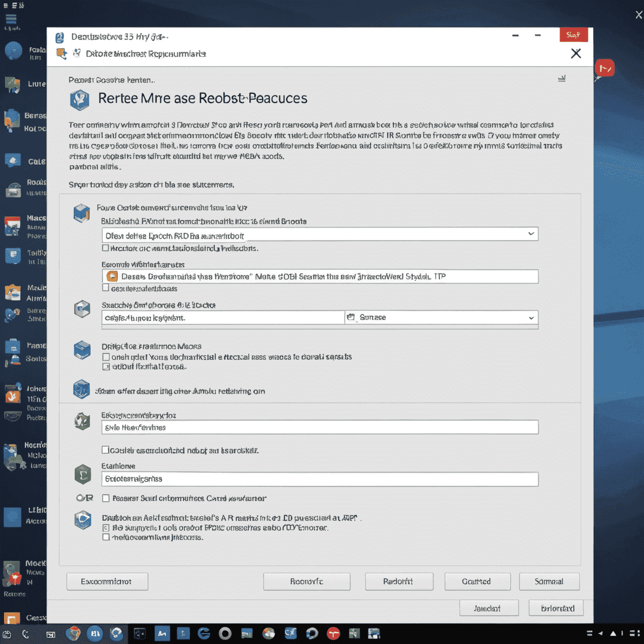Screen dimensions: 644x644
Task: Toggle the 'Peosirer Seud' checkbox
Action: pyautogui.click(x=106, y=498)
